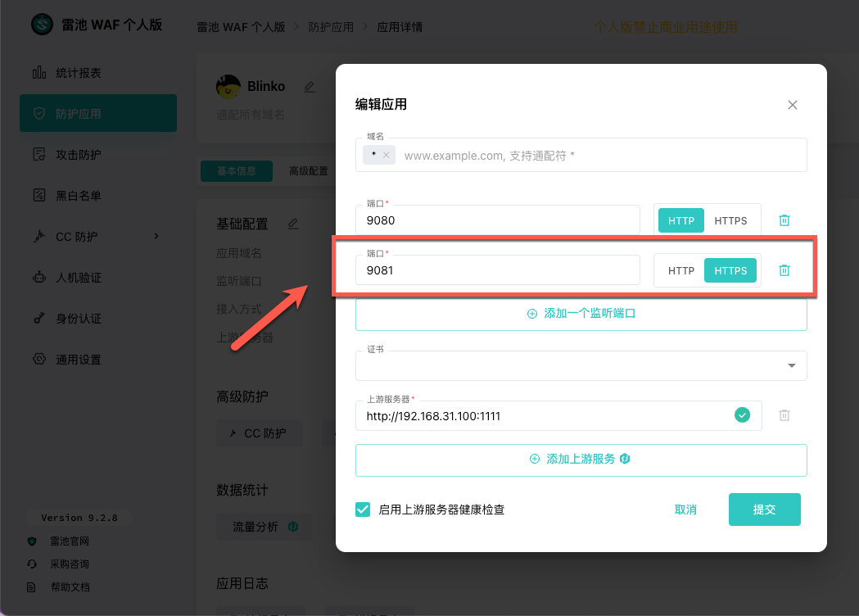The width and height of the screenshot is (859, 616).
Task: Expand the CC 防护 submenu chevron
Action: (x=156, y=236)
